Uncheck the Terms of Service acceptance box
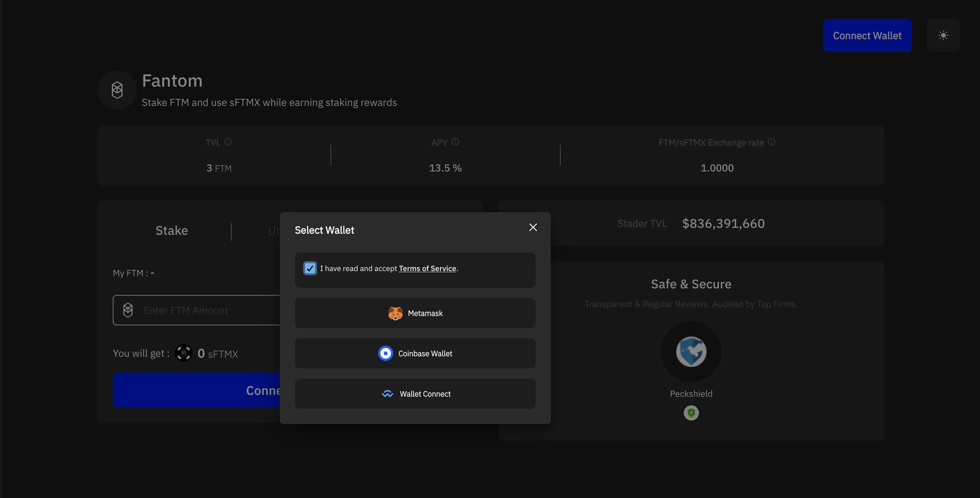980x498 pixels. (310, 267)
